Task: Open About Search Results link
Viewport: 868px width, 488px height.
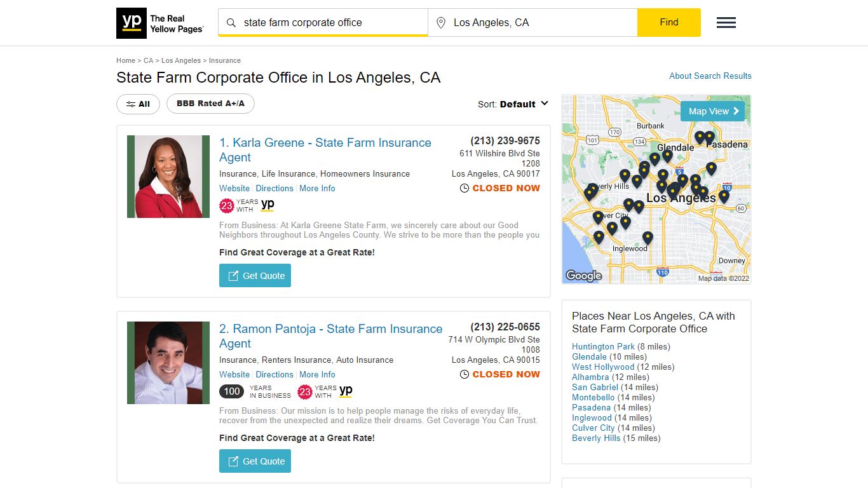Action: (x=710, y=76)
